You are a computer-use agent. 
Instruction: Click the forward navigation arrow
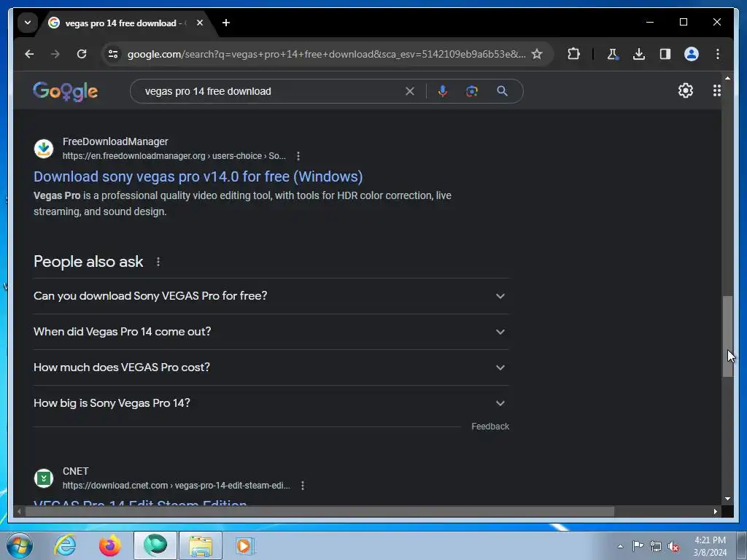[x=55, y=54]
